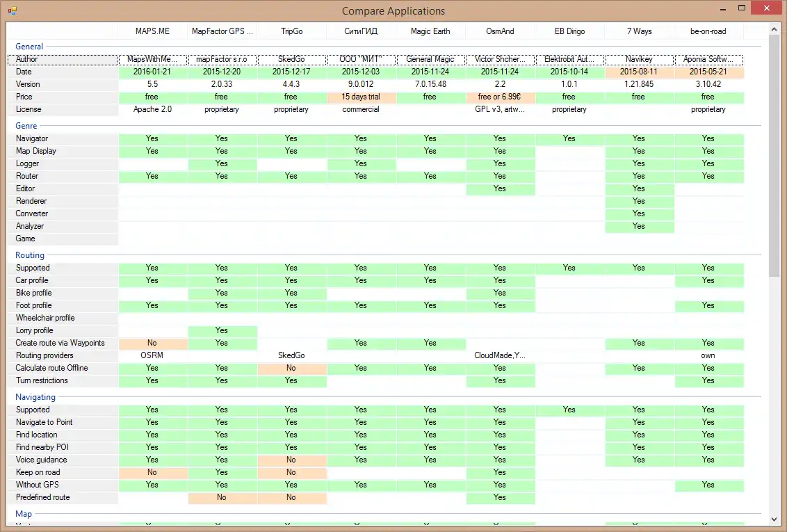The image size is (787, 532).
Task: Select the TripGo column header
Action: coord(291,31)
